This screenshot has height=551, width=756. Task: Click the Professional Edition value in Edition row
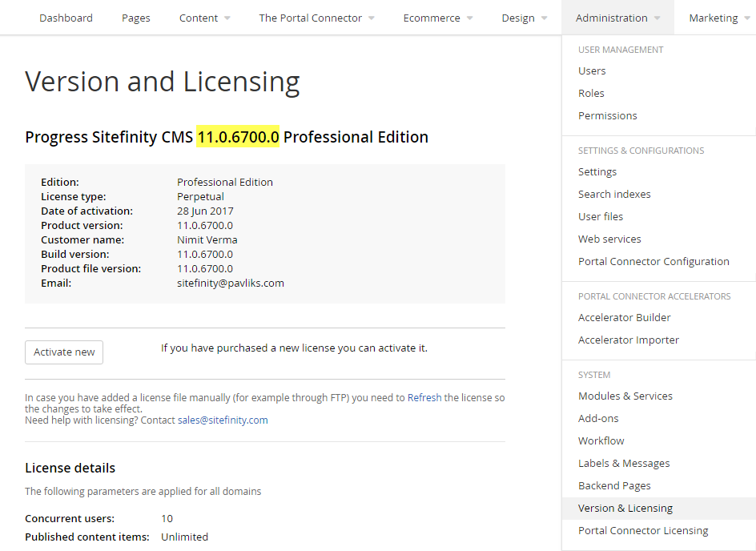click(225, 183)
